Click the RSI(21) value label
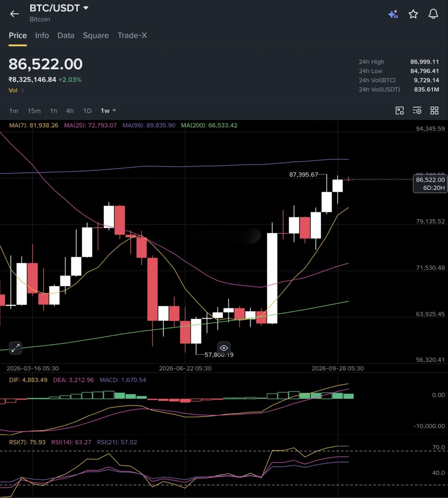 tap(117, 442)
